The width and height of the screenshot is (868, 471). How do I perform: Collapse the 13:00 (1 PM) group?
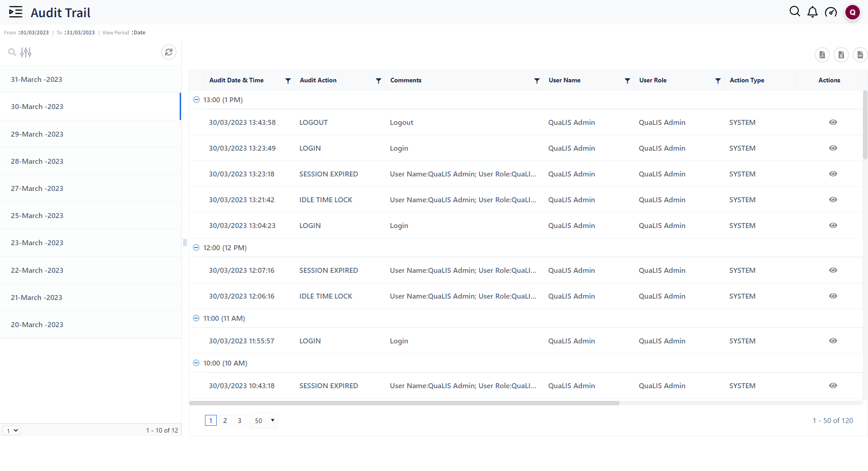pyautogui.click(x=196, y=100)
